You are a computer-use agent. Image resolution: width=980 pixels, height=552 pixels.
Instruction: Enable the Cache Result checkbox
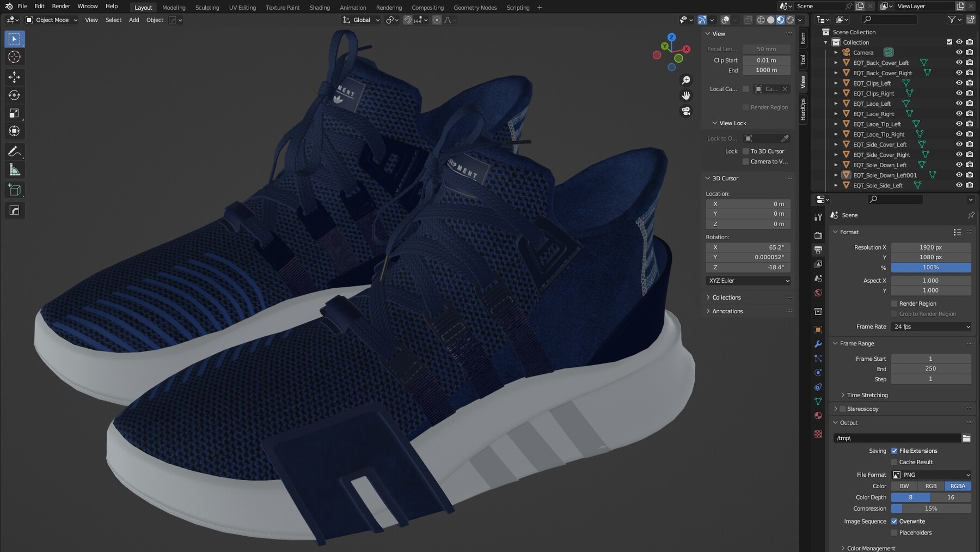pyautogui.click(x=894, y=462)
